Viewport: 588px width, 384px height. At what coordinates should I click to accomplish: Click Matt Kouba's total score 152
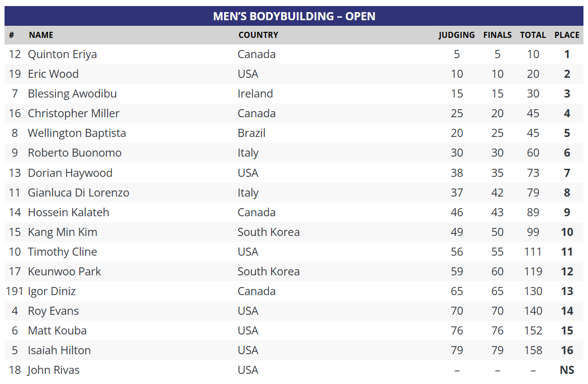pos(533,331)
